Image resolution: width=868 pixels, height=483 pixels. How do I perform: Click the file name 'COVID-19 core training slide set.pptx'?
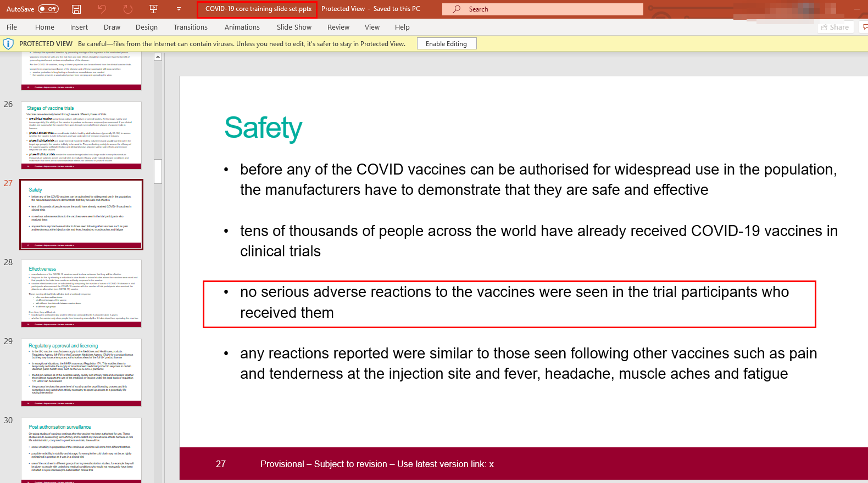pos(258,9)
